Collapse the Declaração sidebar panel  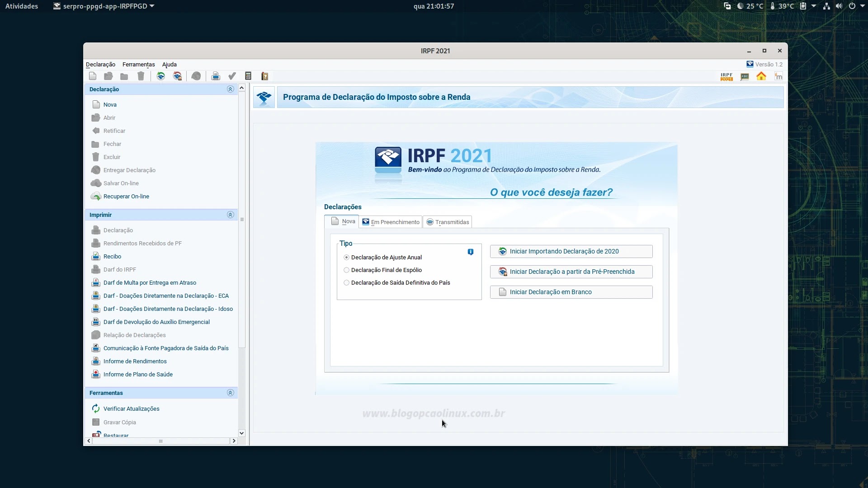(x=230, y=89)
